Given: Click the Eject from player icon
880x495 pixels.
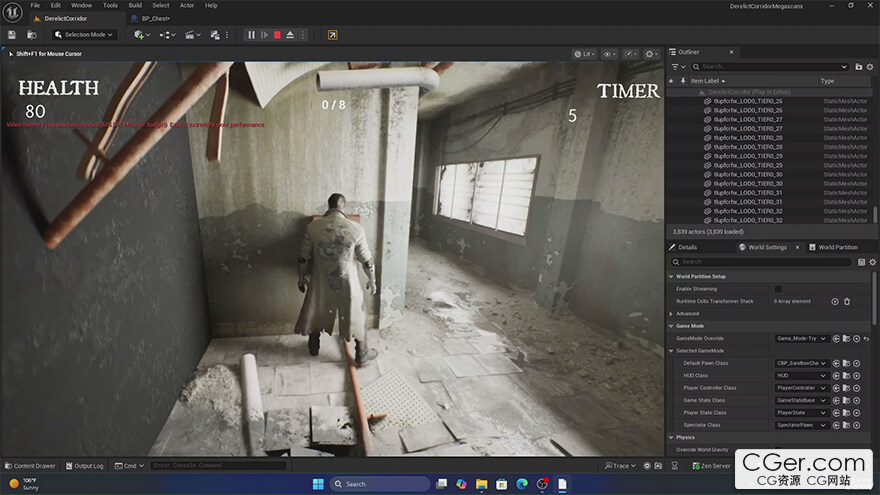Looking at the screenshot, I should tap(290, 35).
